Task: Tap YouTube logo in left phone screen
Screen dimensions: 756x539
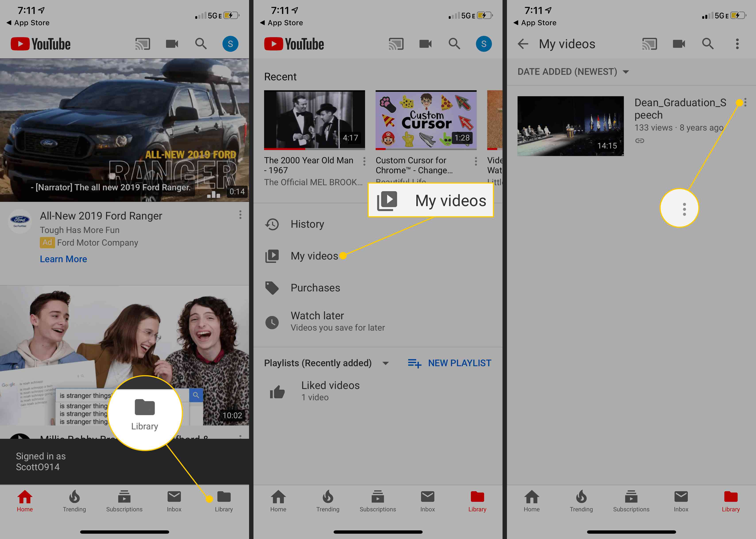Action: pyautogui.click(x=41, y=44)
